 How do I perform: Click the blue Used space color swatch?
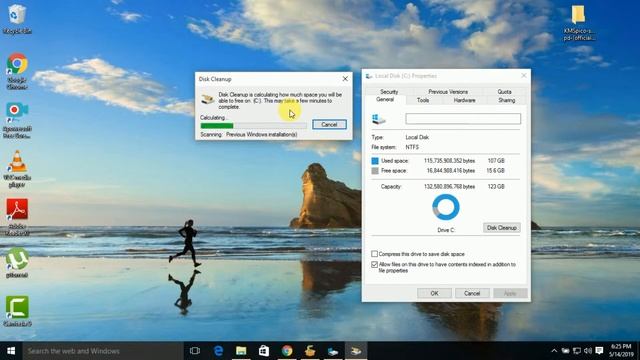coord(375,161)
